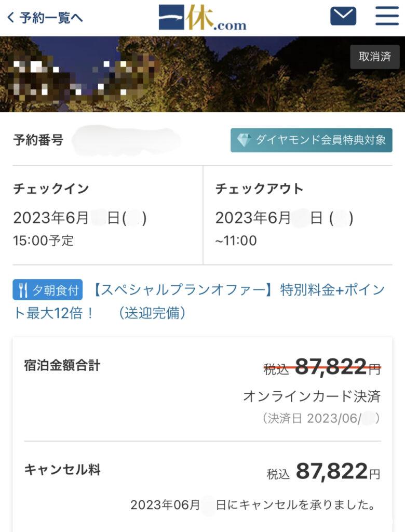The height and width of the screenshot is (532, 405).
Task: Tap the オンラインカード決済 payment text
Action: coord(312,396)
